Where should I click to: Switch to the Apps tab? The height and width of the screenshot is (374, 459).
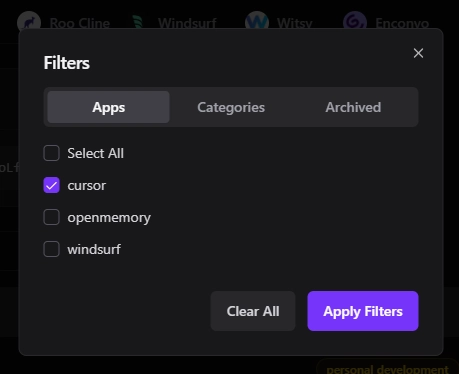tap(108, 107)
